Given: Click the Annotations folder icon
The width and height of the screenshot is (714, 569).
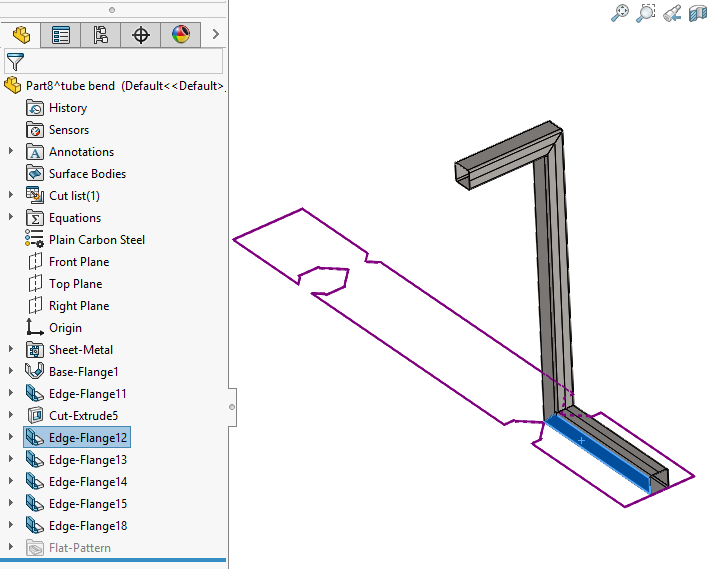Looking at the screenshot, I should tap(35, 152).
